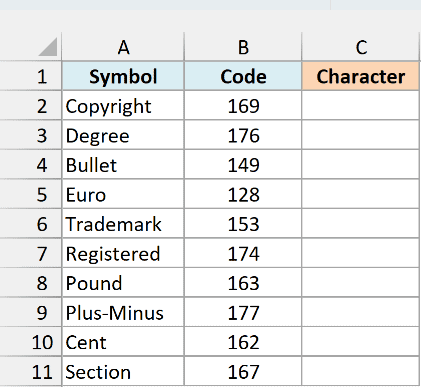Select row 2 header
The height and width of the screenshot is (387, 421).
coord(31,105)
